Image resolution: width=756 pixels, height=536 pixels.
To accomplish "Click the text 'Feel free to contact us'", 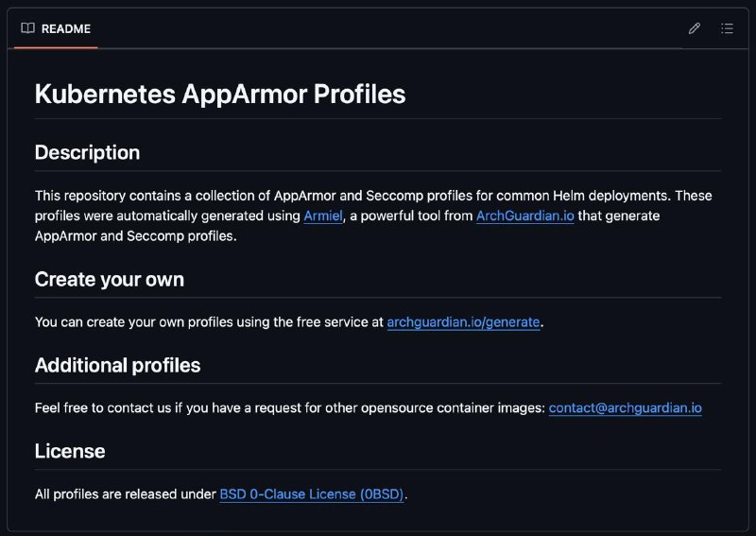I will [x=103, y=407].
